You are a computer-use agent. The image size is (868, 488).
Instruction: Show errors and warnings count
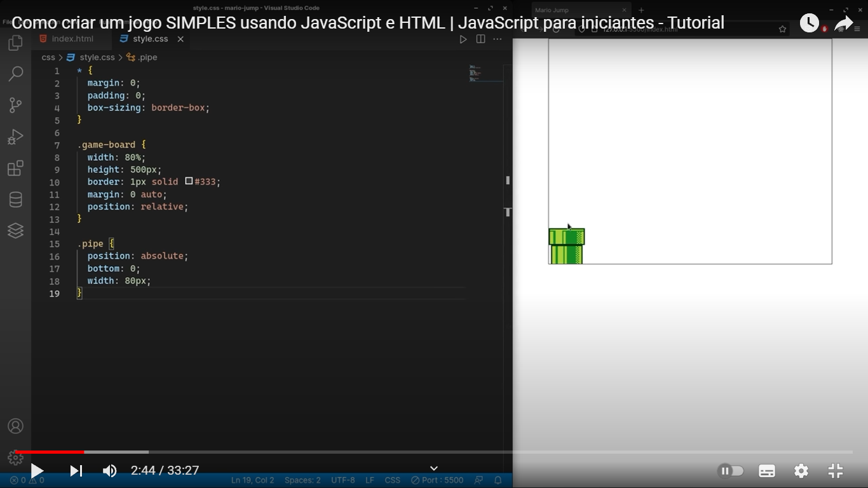click(27, 480)
